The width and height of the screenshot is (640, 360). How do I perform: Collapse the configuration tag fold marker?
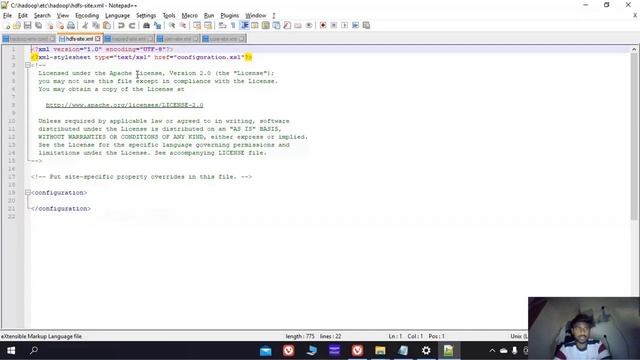point(28,192)
